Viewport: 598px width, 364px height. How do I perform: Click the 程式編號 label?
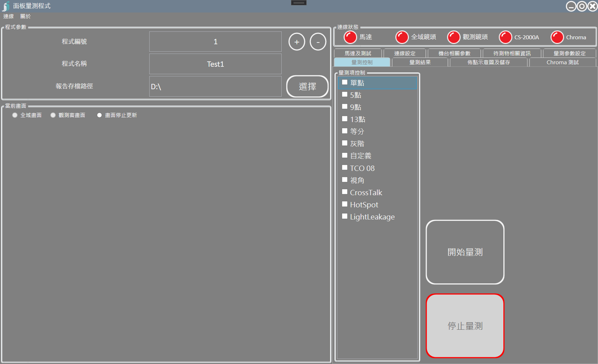coord(74,42)
